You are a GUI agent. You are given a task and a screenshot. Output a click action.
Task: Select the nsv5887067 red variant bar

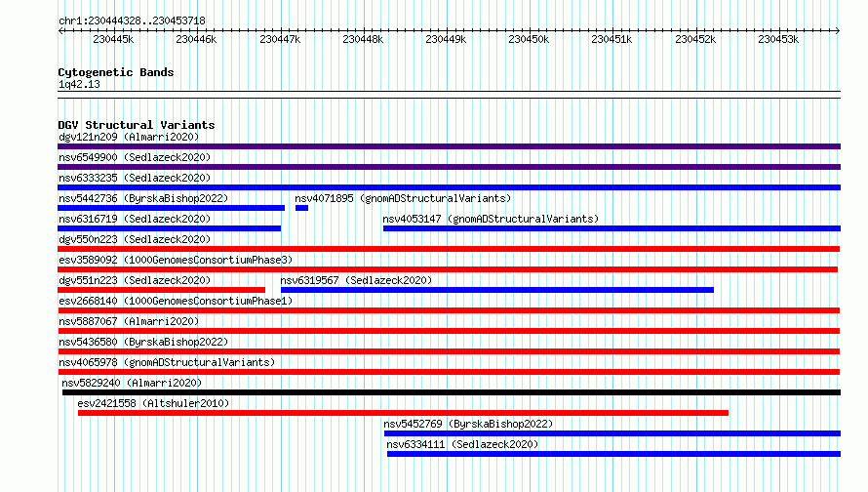pos(449,331)
